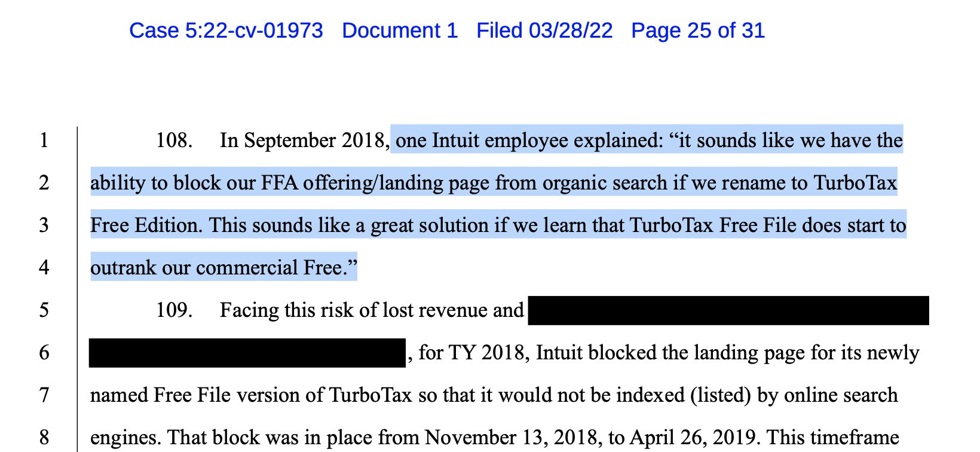Select margin line number 3
Viewport: 980px width, 452px height.
point(44,225)
